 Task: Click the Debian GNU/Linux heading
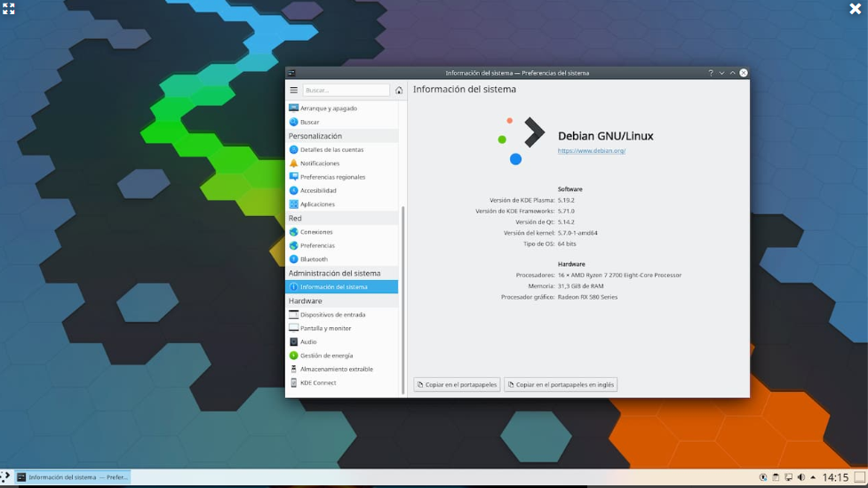(x=605, y=136)
